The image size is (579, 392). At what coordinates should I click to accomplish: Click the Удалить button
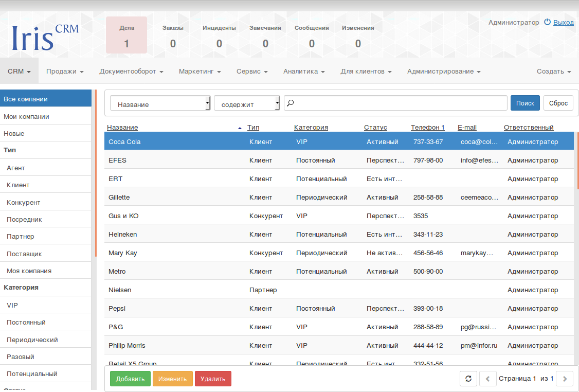213,379
